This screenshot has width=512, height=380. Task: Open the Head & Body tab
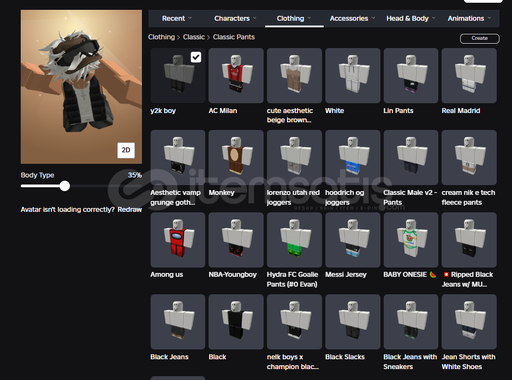(407, 18)
